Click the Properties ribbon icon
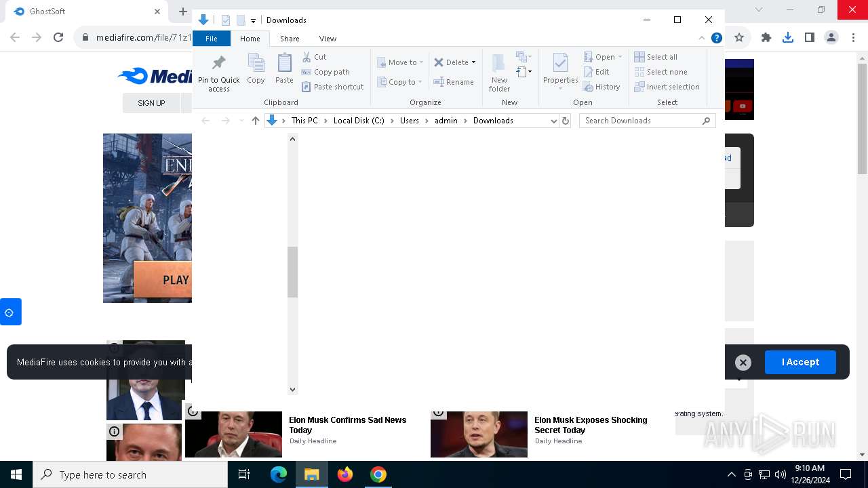Viewport: 868px width, 488px height. (560, 64)
